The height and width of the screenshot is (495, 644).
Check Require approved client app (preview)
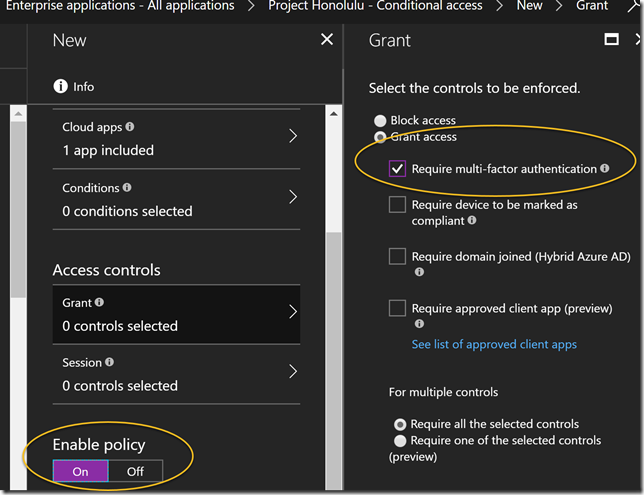click(x=398, y=308)
